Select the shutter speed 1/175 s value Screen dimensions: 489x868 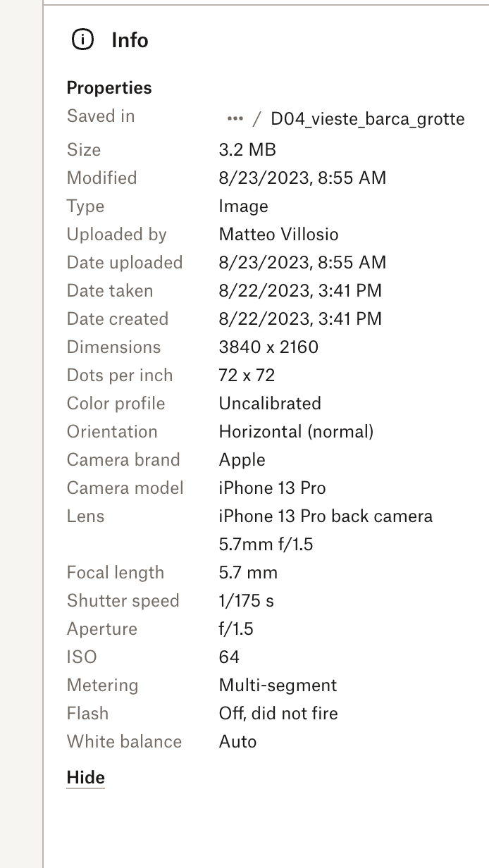tap(246, 600)
